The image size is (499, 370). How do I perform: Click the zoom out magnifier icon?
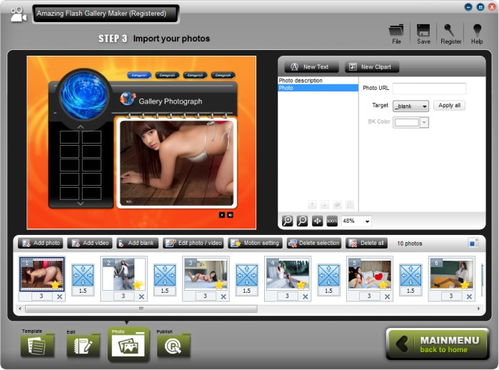point(302,221)
